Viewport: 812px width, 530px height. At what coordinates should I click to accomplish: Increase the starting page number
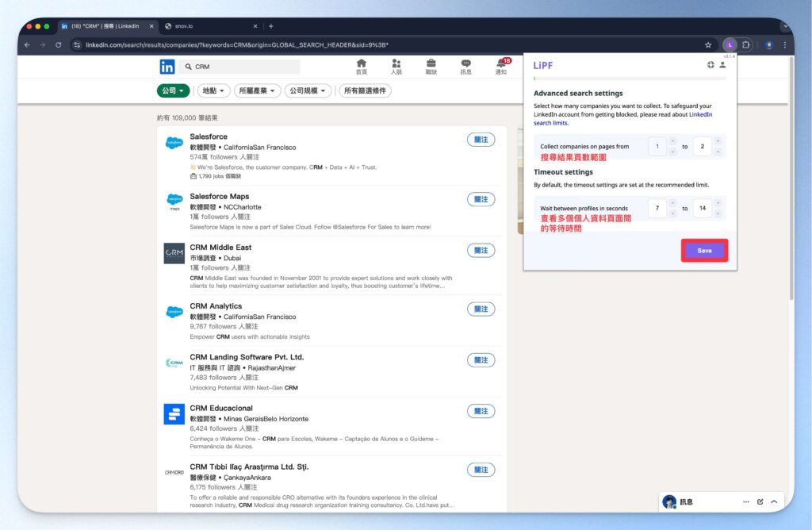point(672,141)
